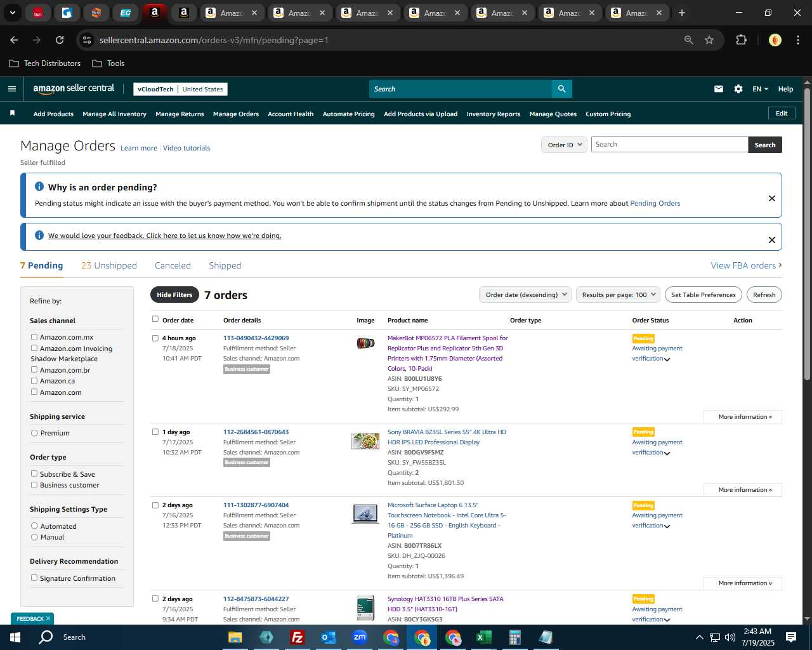
Task: Open the Order ID search type dropdown
Action: (564, 145)
